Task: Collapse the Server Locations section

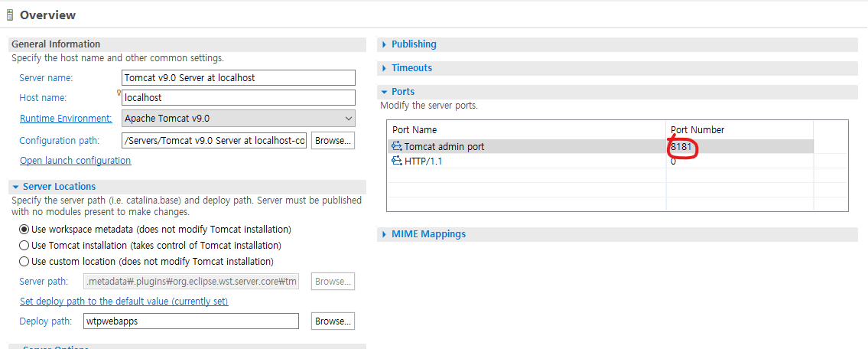Action: [x=15, y=188]
